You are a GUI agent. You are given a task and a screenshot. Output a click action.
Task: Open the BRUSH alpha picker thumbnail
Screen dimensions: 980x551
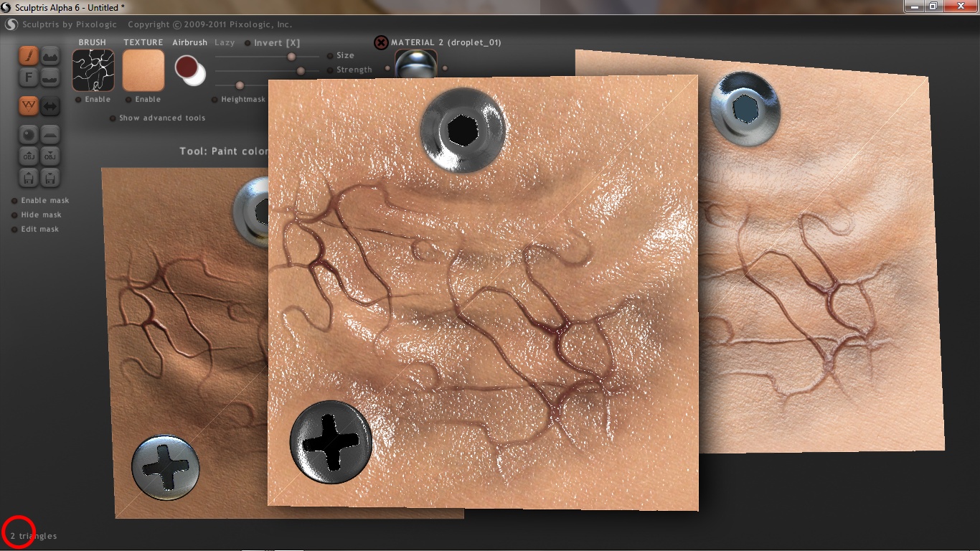[x=93, y=70]
